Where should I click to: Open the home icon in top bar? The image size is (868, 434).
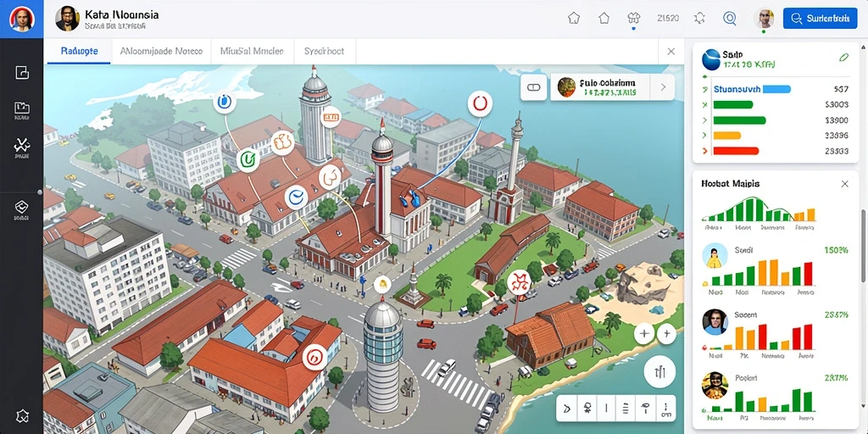click(x=604, y=19)
